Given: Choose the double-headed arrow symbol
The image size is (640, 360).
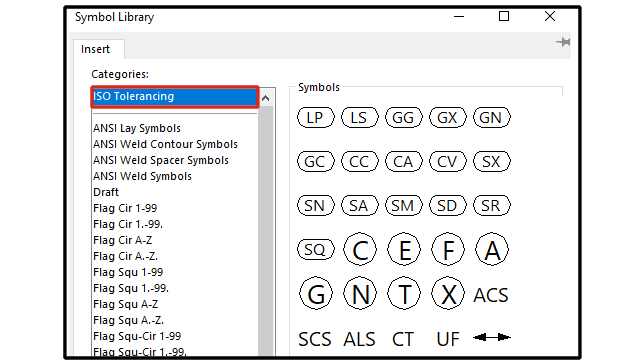Looking at the screenshot, I should 492,337.
